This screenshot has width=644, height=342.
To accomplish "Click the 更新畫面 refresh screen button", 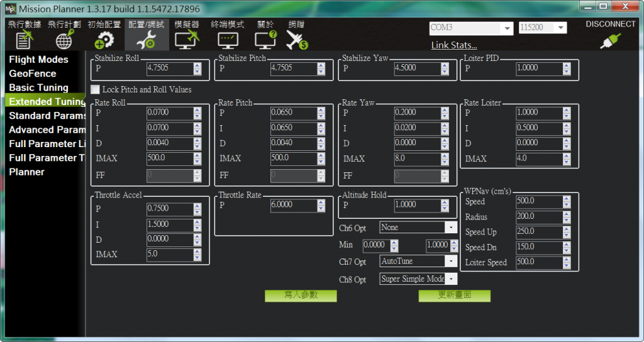I will (x=454, y=295).
